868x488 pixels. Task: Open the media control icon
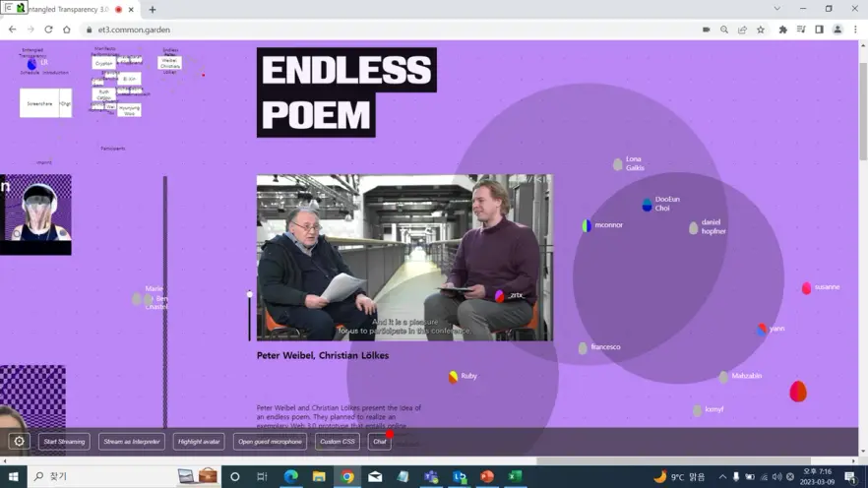click(801, 30)
